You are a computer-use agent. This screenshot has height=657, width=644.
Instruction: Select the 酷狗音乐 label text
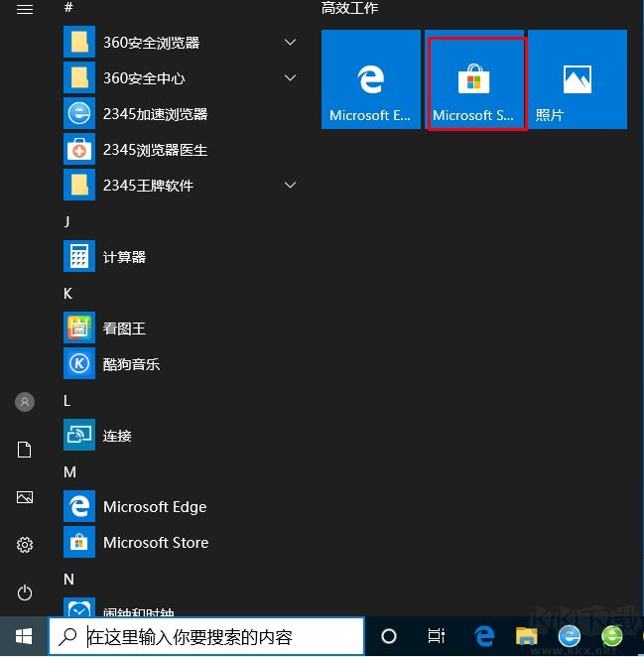pos(131,363)
